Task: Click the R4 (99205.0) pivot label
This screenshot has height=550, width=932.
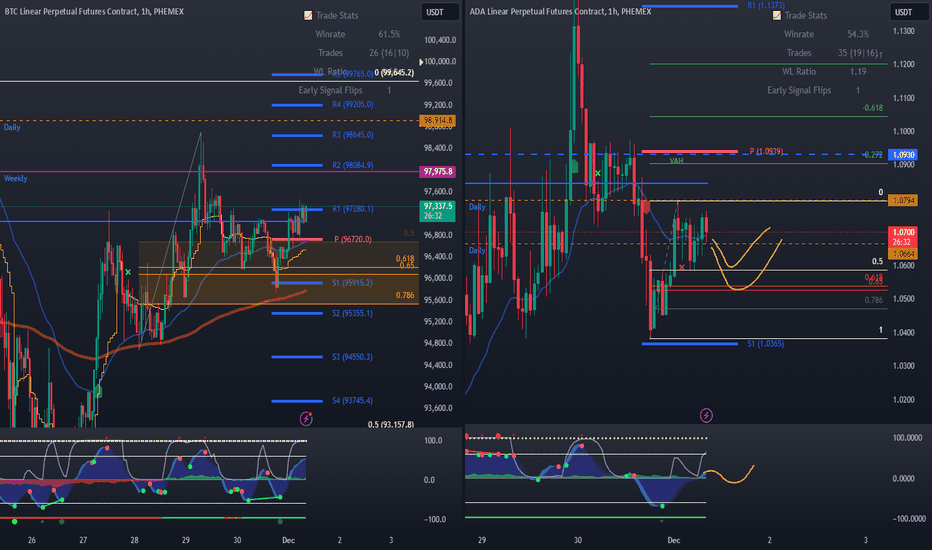Action: click(x=352, y=105)
